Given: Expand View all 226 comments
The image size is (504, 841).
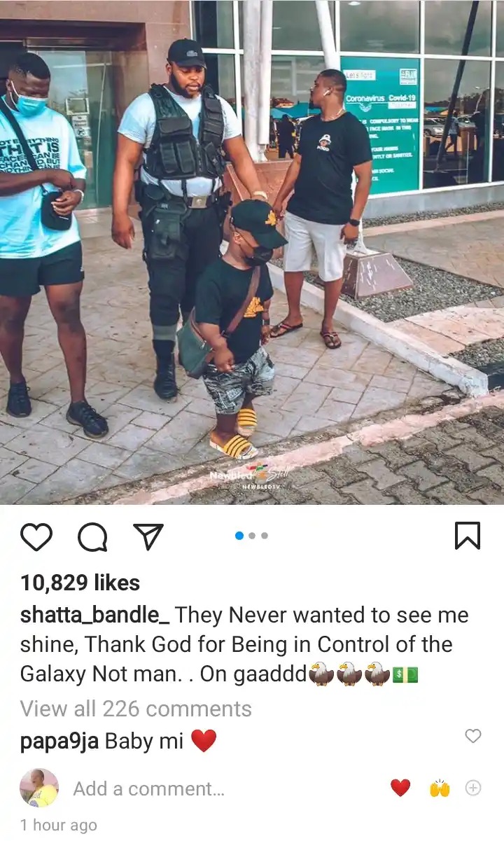Looking at the screenshot, I should [136, 709].
